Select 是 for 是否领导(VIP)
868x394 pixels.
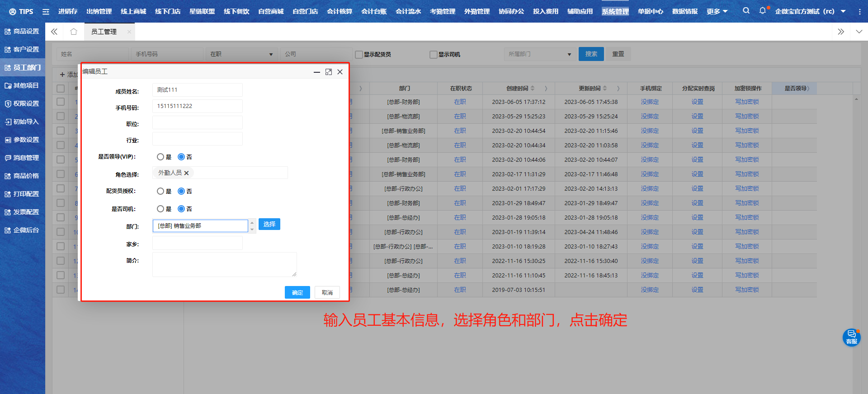[160, 157]
